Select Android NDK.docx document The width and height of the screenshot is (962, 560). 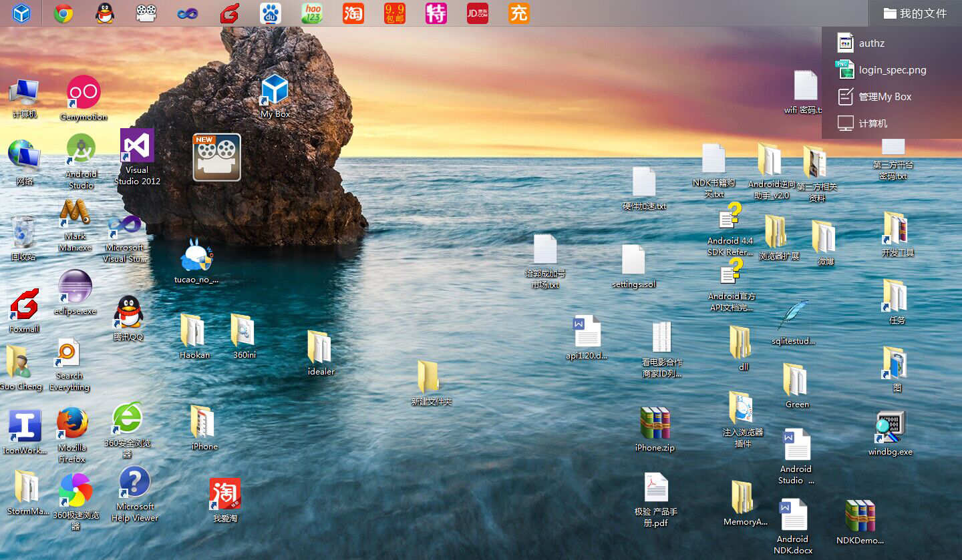point(793,527)
